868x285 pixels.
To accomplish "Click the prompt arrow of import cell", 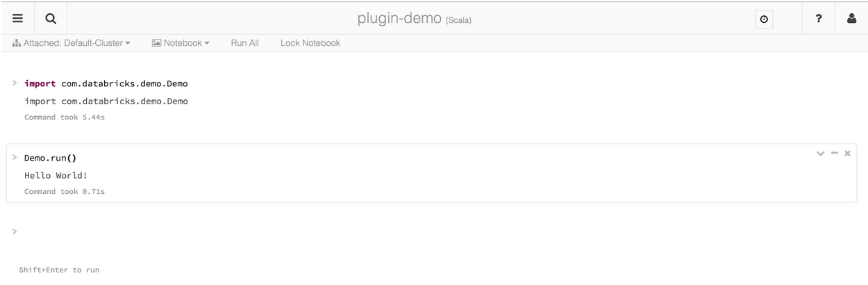I will [14, 83].
